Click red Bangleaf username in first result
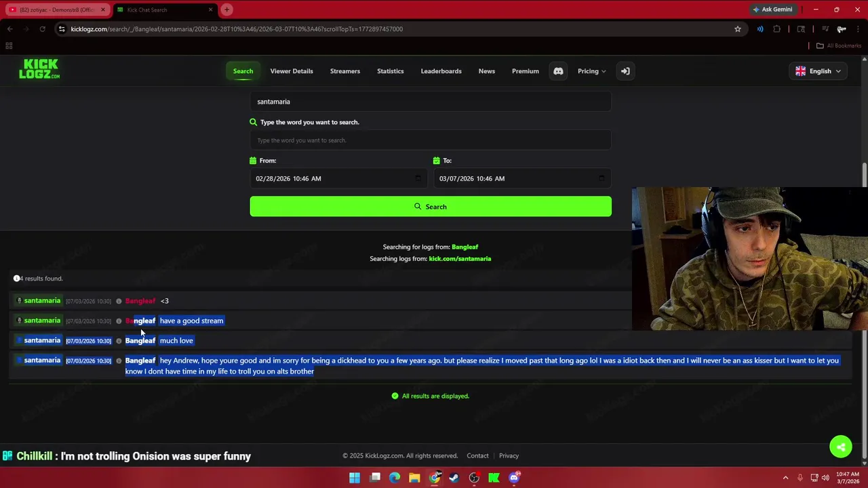The height and width of the screenshot is (488, 868). (x=140, y=301)
